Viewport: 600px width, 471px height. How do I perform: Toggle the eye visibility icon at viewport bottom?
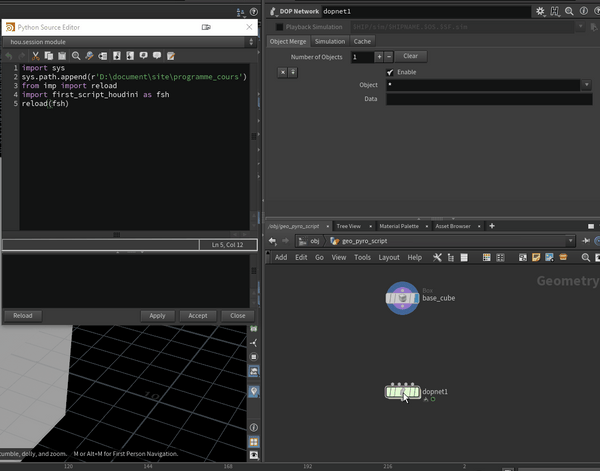(x=254, y=455)
